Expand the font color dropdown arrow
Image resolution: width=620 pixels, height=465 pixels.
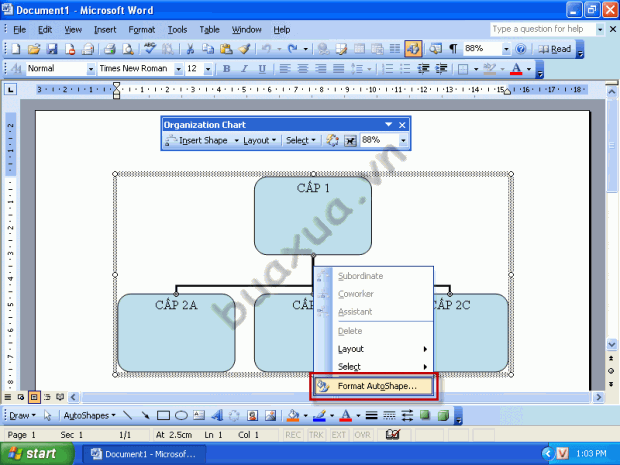(529, 69)
